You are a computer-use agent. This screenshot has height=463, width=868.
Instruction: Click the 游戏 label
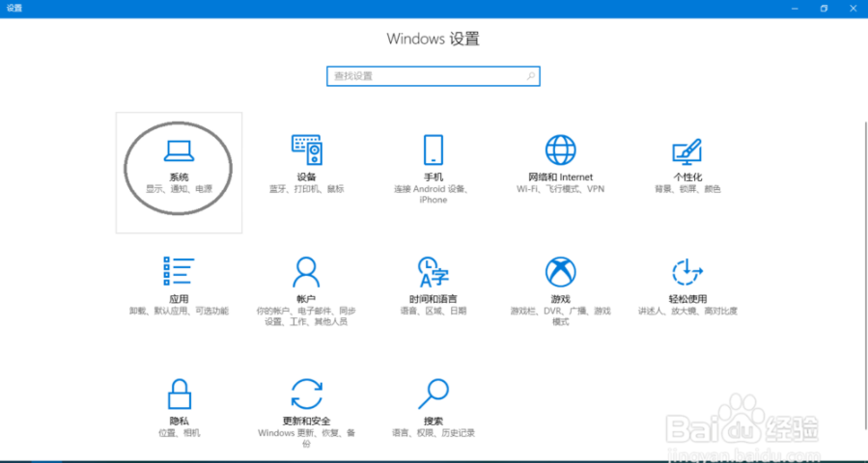(x=560, y=299)
